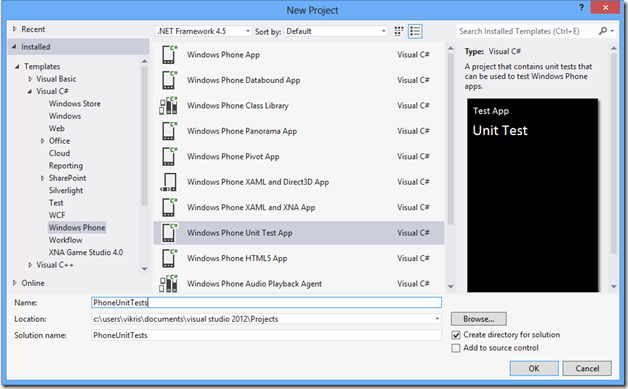Select the Windows Store category

coord(75,104)
